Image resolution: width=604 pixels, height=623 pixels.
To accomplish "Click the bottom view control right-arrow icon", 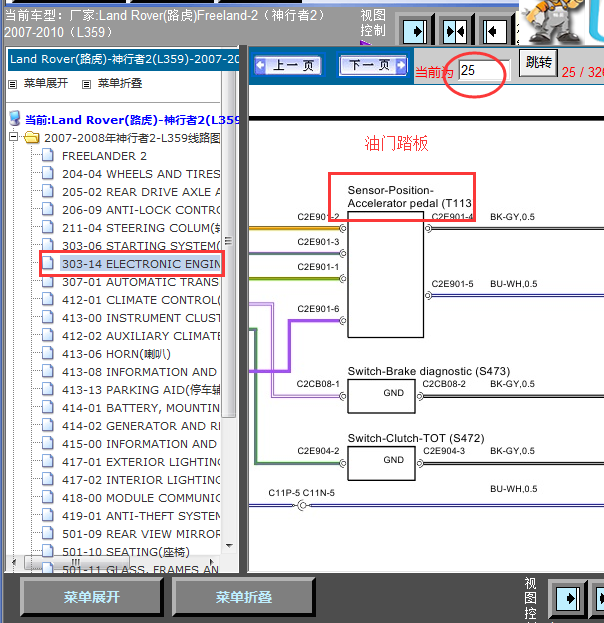I will [x=568, y=598].
